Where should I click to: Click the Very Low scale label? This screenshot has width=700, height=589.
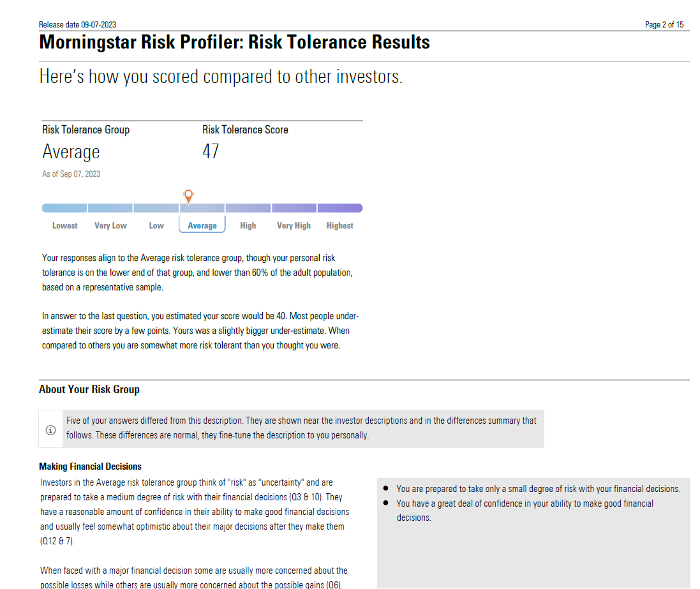coord(110,225)
